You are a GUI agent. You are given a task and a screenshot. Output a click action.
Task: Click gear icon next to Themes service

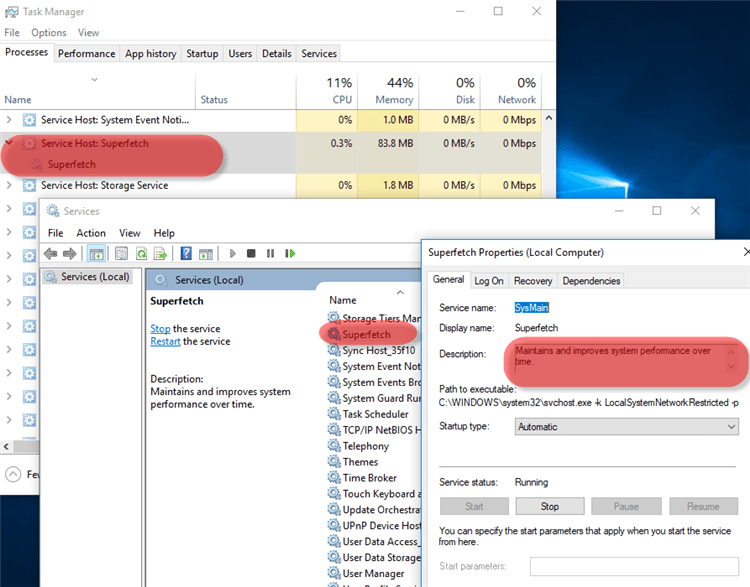334,461
